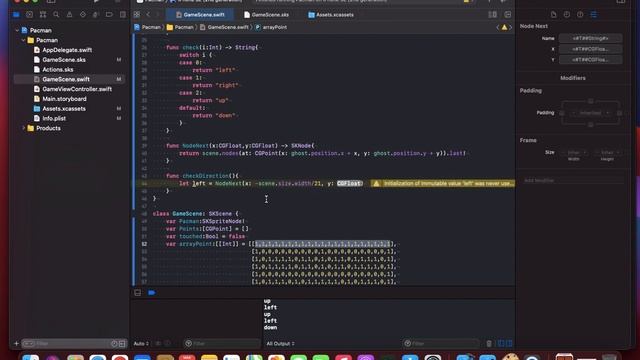Click the X value field in inspector

(x=590, y=49)
